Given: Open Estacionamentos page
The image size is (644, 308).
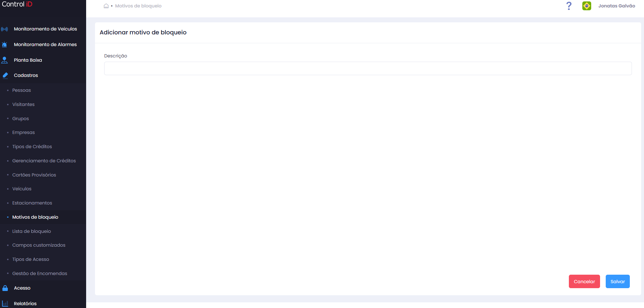Looking at the screenshot, I should point(32,203).
